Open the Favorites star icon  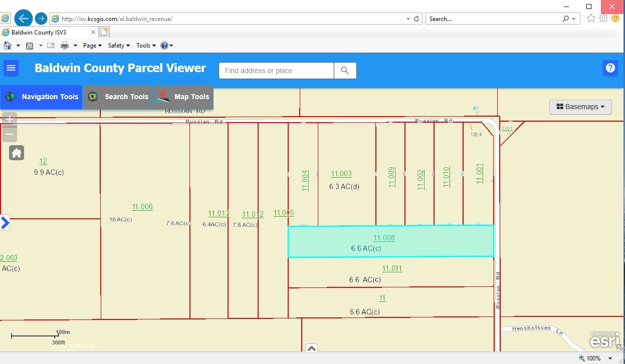pyautogui.click(x=591, y=19)
